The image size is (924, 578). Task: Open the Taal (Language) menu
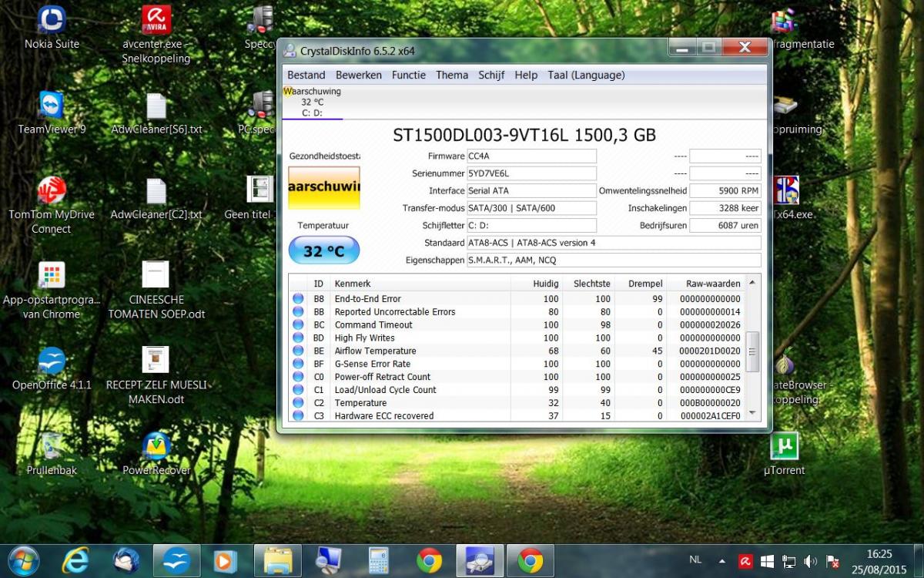586,75
